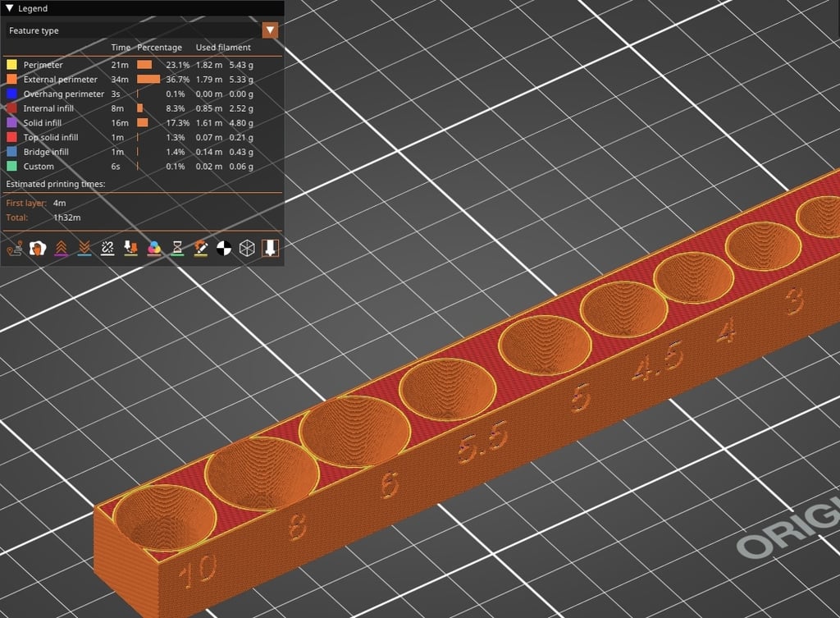This screenshot has height=618, width=840.
Task: Show deretractions using the downward chevrons icon
Action: tap(84, 248)
